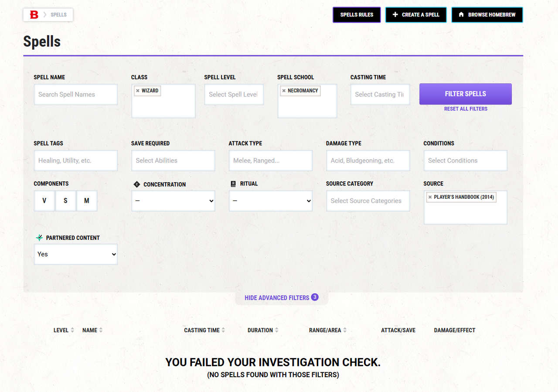Sort by Duration column arrows
The width and height of the screenshot is (558, 392).
click(276, 330)
